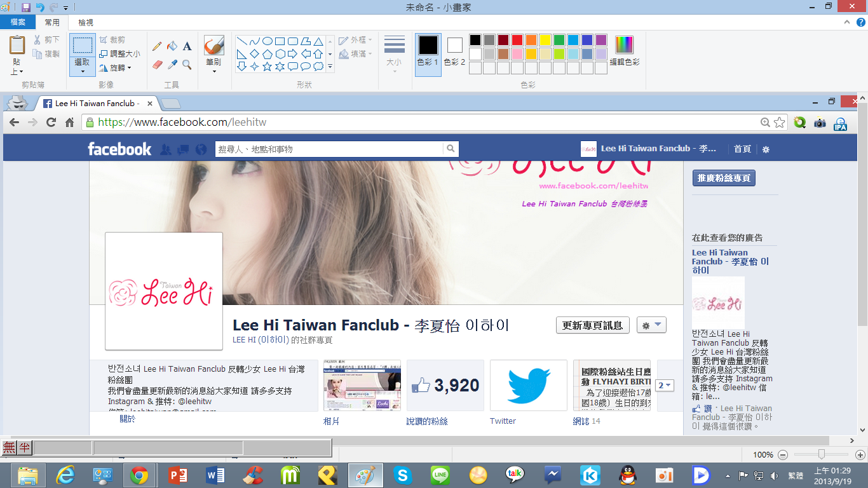Open the Select (選取) dropdown arrow
The image size is (868, 488).
coord(83,71)
